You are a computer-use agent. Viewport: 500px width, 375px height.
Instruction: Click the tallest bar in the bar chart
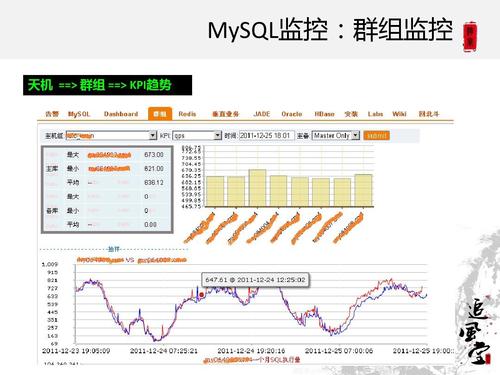[x=257, y=188]
